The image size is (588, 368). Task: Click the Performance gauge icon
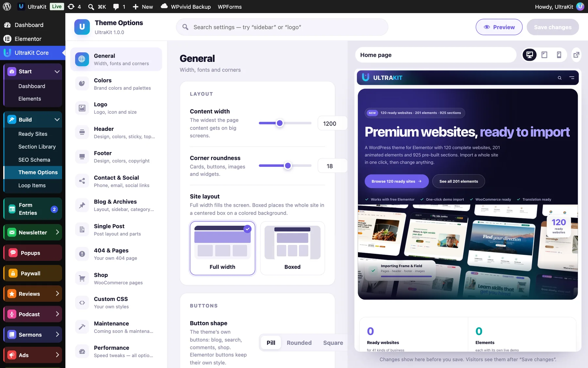pos(82,351)
